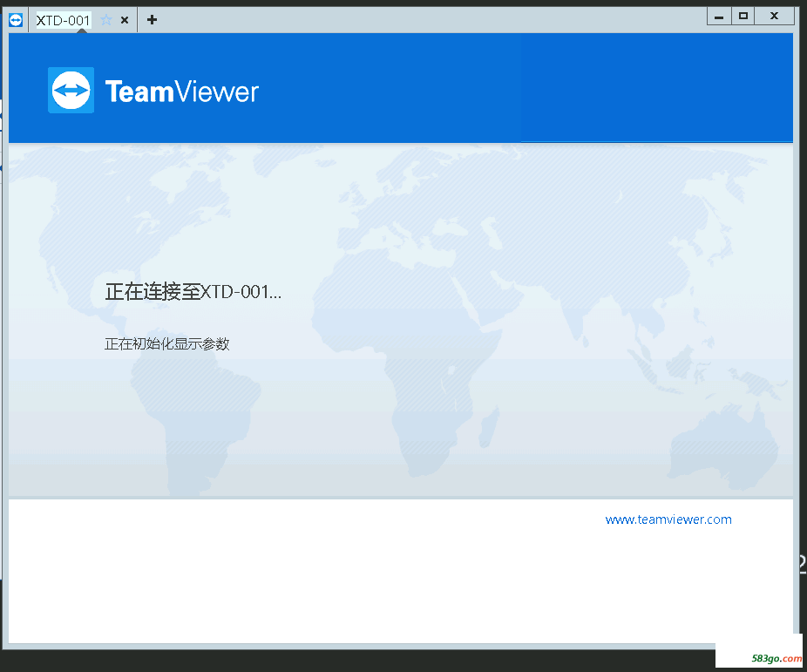
Task: Click the TeamViewer logo in the blue banner
Action: (153, 91)
